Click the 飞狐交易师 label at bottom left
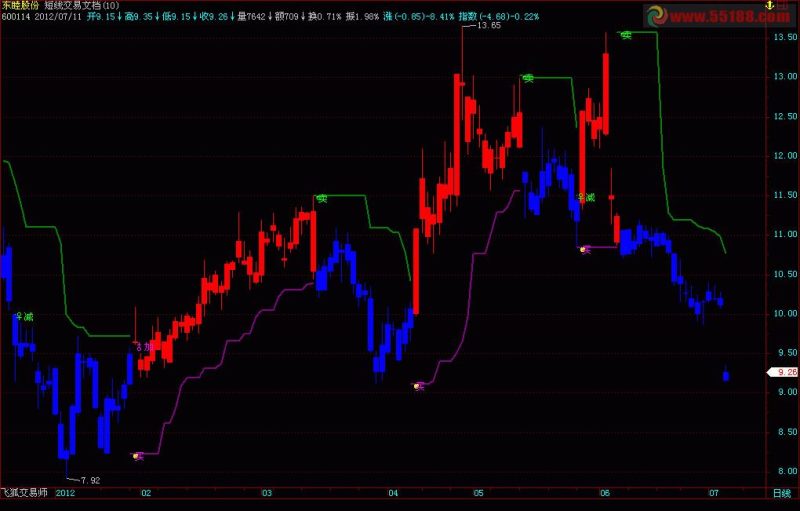The height and width of the screenshot is (511, 800). coord(24,493)
